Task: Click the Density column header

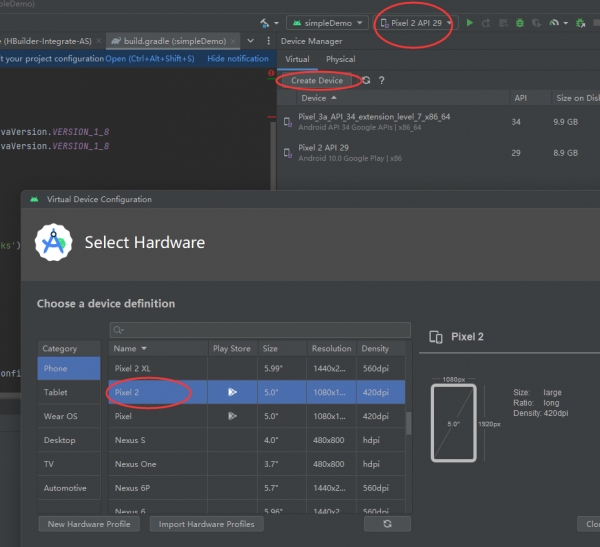Action: click(381, 348)
